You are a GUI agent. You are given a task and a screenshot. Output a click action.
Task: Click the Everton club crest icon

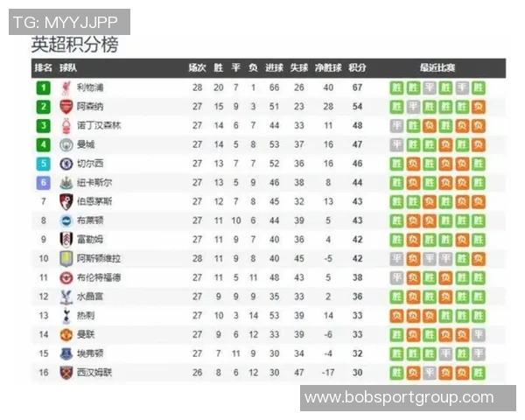(66, 353)
